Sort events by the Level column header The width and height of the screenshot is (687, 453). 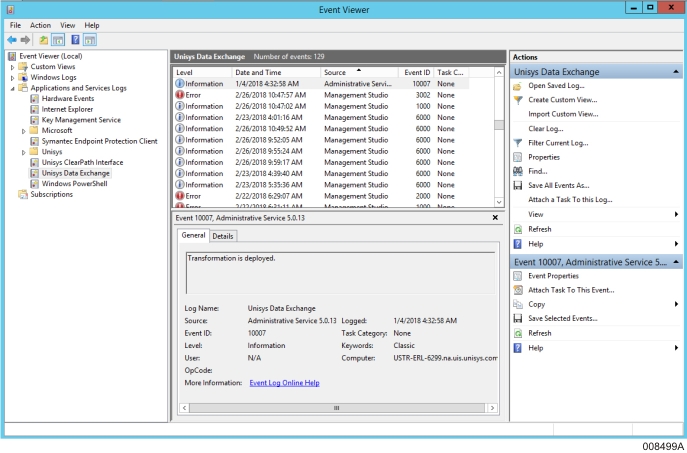(x=202, y=72)
